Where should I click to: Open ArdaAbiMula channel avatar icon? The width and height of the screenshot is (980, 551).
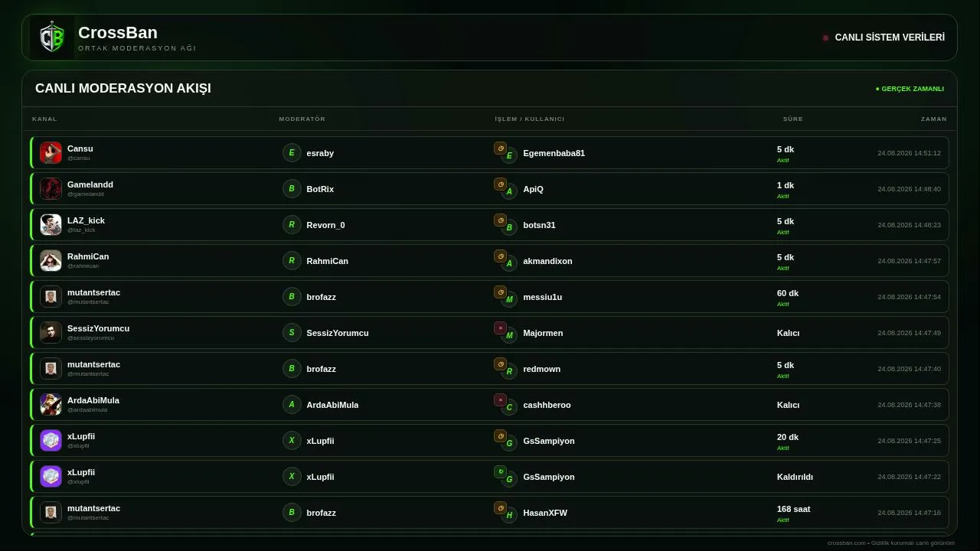(51, 404)
